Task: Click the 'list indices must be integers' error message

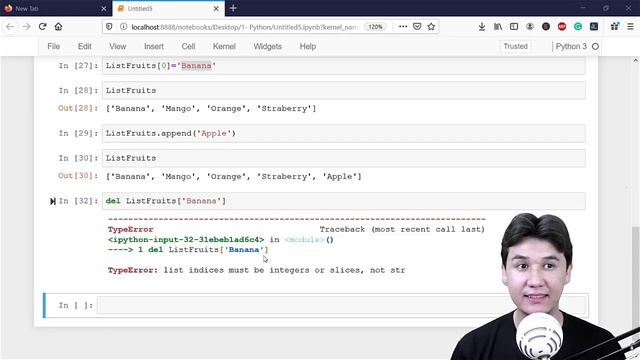Action: tap(256, 270)
